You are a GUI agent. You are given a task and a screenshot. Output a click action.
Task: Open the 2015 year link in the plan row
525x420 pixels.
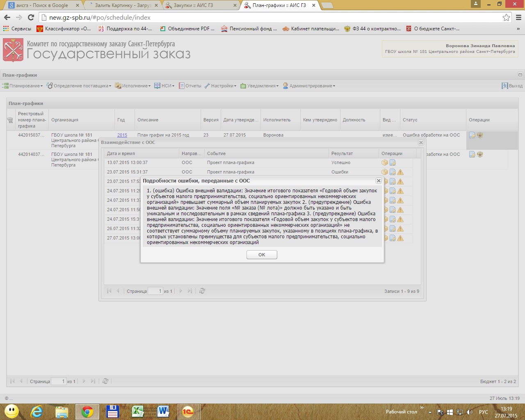click(x=122, y=135)
